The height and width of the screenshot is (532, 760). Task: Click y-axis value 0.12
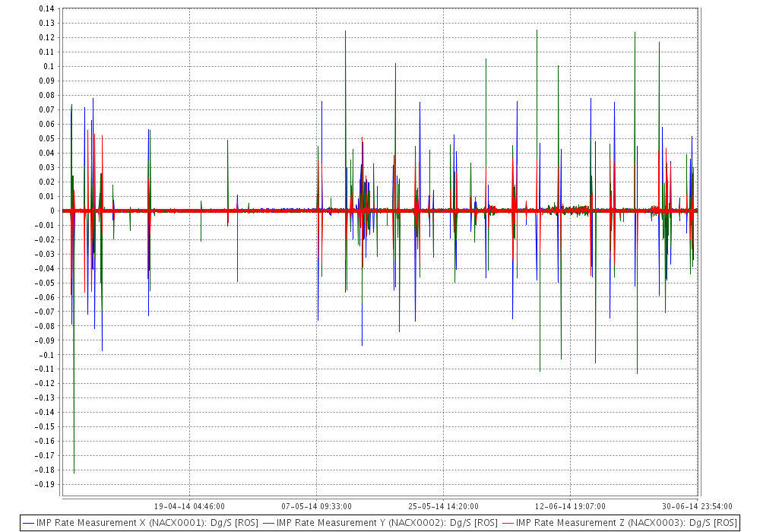(47, 37)
